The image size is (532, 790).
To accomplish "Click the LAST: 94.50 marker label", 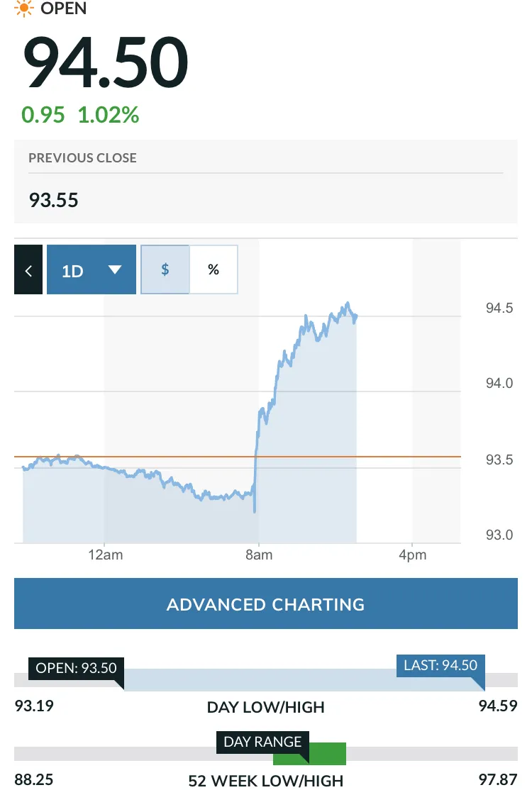I will pos(440,666).
